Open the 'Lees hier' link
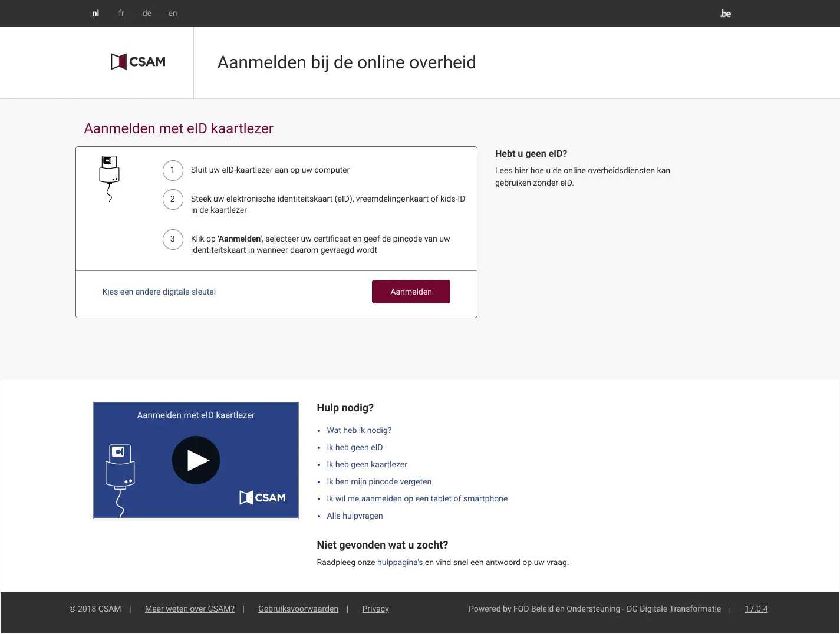Viewport: 840px width, 634px height. coord(512,170)
